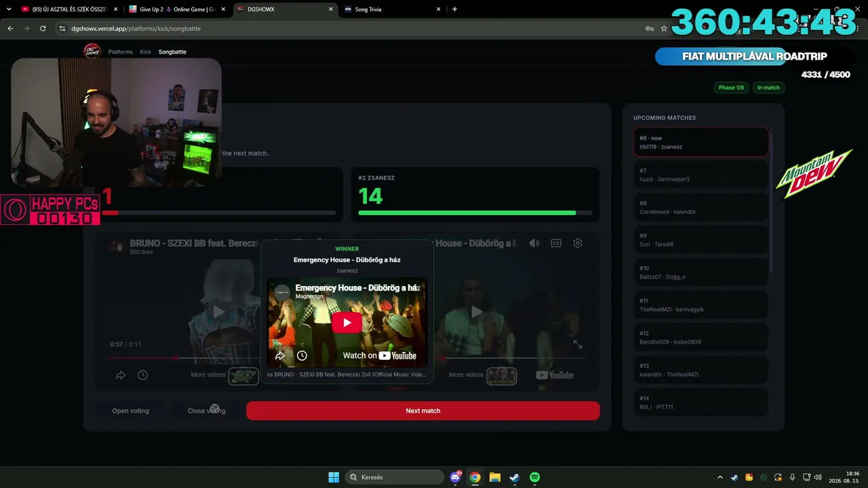
Task: Open More videos thumbnail under right video
Action: click(x=502, y=376)
